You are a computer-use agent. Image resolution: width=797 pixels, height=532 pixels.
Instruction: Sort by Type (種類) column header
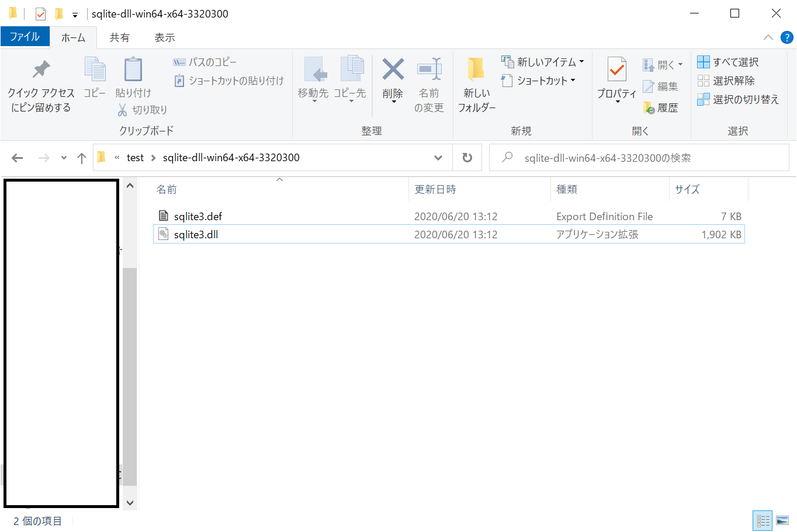609,189
